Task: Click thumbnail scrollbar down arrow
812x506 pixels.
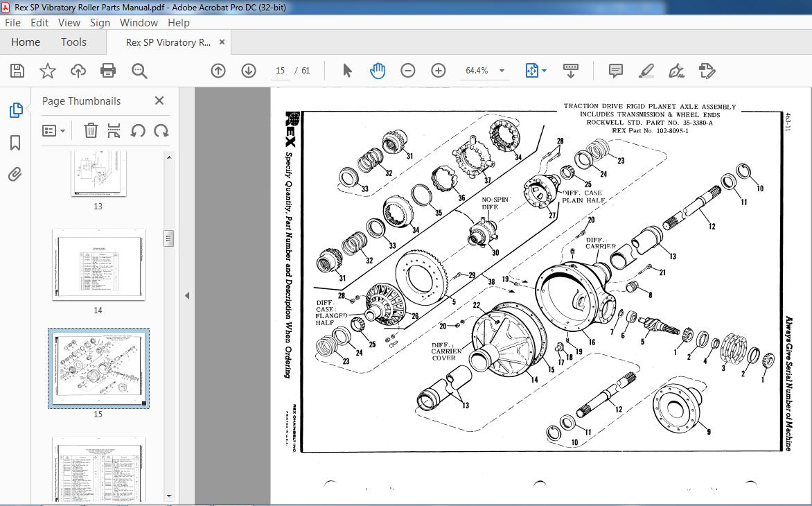Action: pyautogui.click(x=169, y=496)
